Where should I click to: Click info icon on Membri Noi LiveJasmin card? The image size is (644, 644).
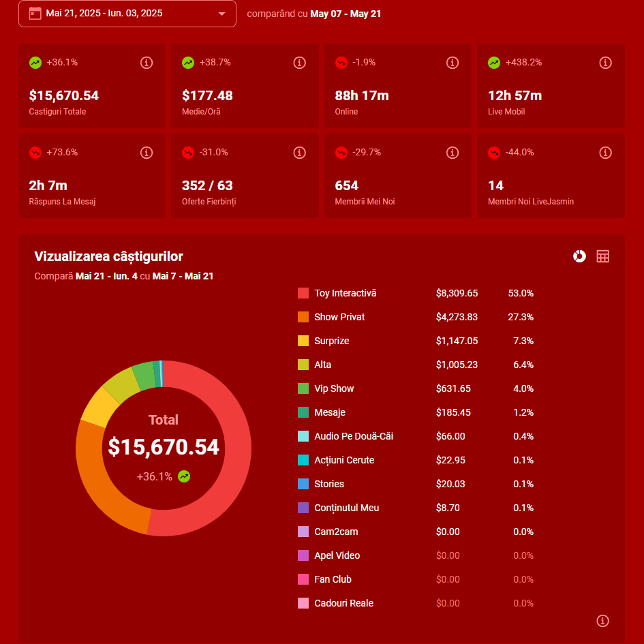point(605,153)
